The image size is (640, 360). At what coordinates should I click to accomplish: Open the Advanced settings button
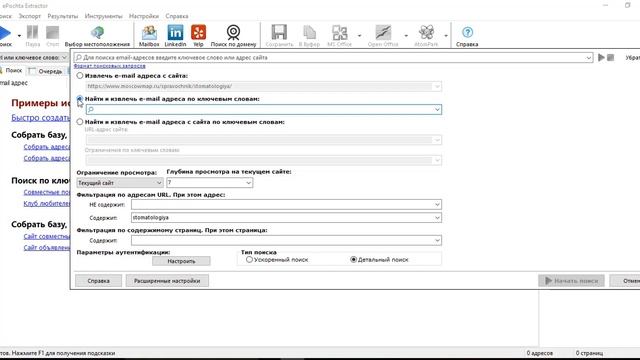[167, 281]
